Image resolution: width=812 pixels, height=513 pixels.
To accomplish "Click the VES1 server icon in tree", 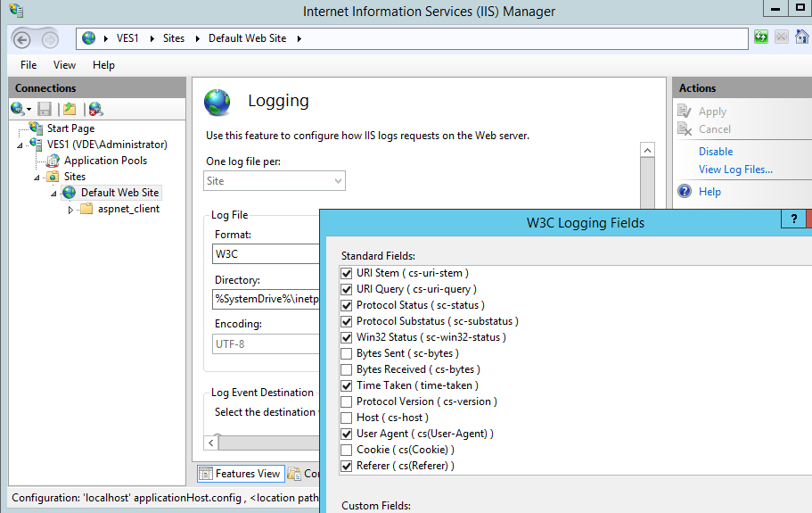I will coord(36,144).
